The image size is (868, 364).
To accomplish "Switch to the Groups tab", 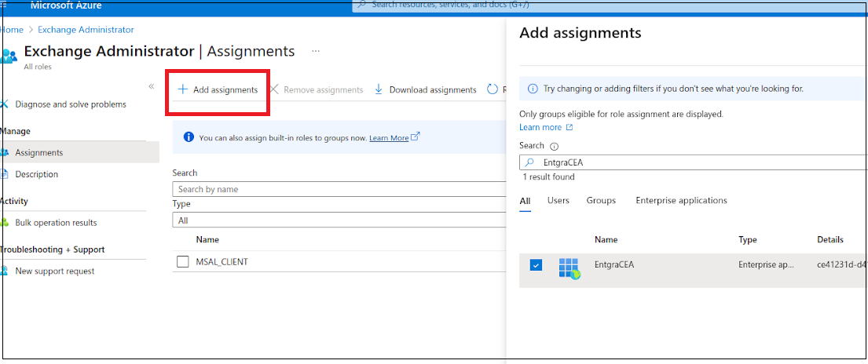I will [x=601, y=200].
